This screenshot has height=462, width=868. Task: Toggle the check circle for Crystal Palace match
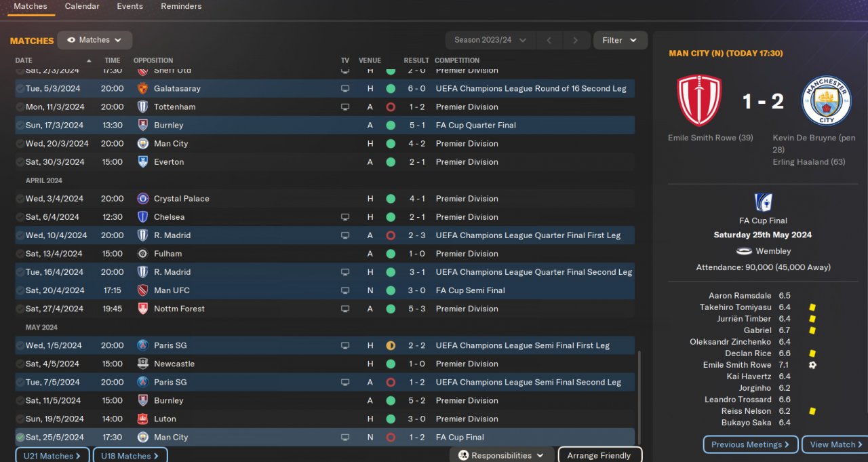tap(20, 199)
